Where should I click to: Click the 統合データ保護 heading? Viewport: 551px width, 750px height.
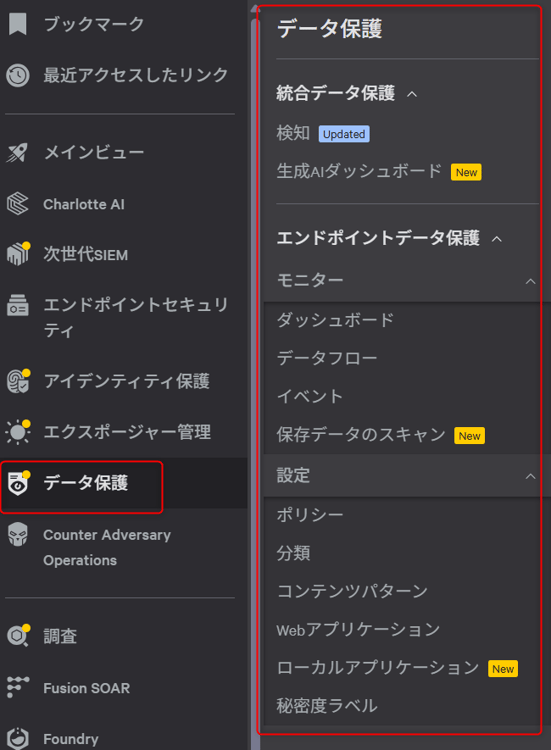pos(335,93)
